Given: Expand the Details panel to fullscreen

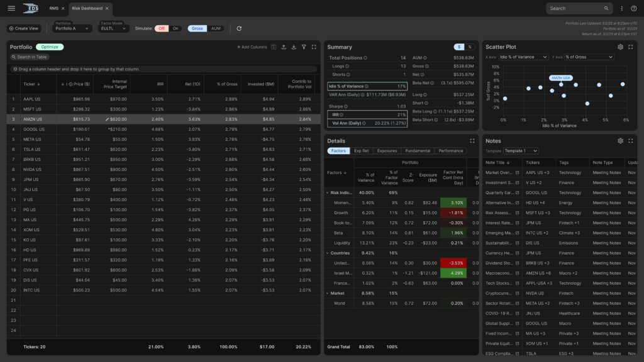Looking at the screenshot, I should pos(472,141).
